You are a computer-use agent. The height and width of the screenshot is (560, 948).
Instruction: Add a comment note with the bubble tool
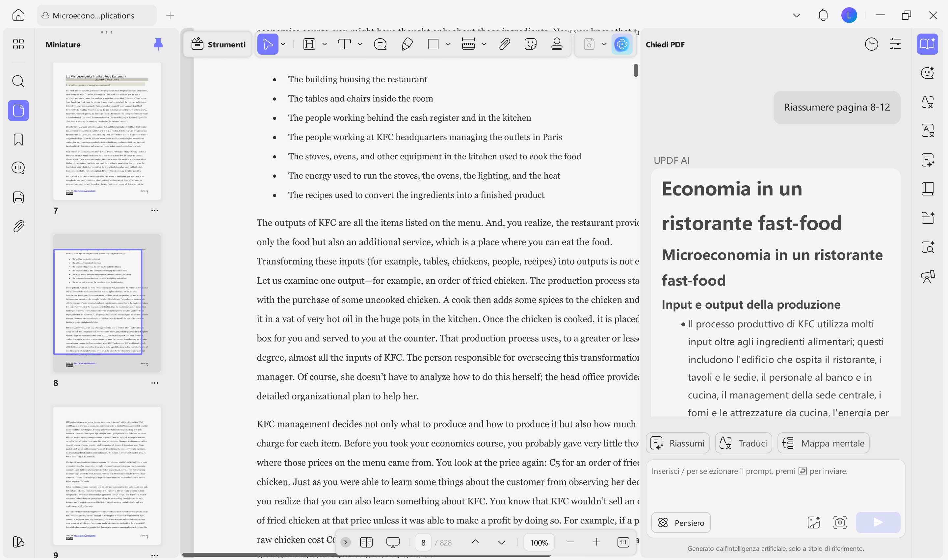coord(380,44)
